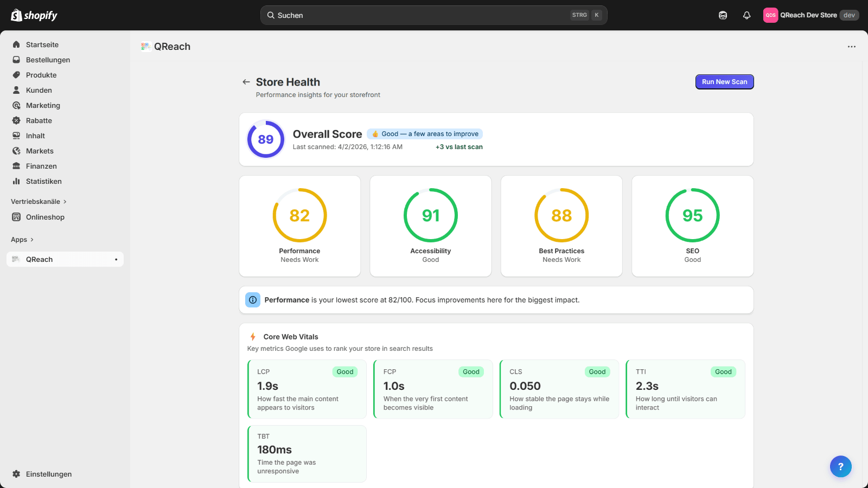
Task: Click the back arrow beside Store Health
Action: (x=246, y=82)
